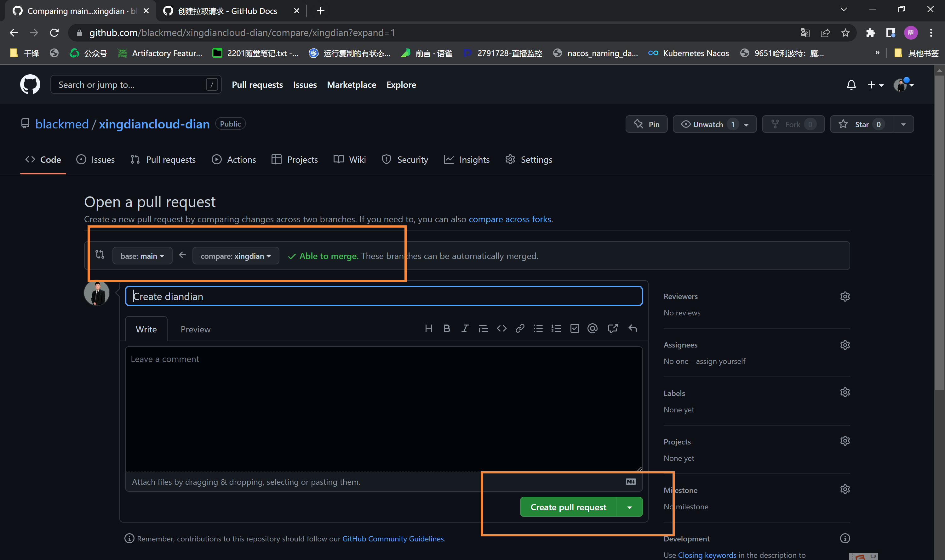The width and height of the screenshot is (945, 560).
Task: Mention a user with the @ icon
Action: (x=593, y=329)
